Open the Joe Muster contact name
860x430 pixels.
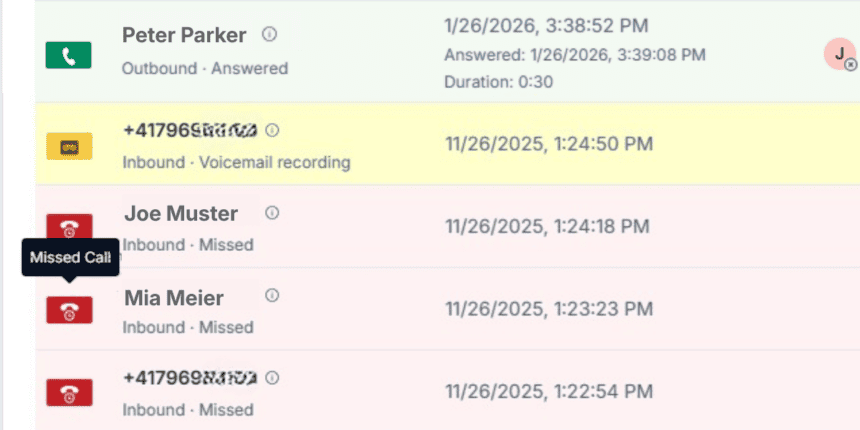pos(181,214)
